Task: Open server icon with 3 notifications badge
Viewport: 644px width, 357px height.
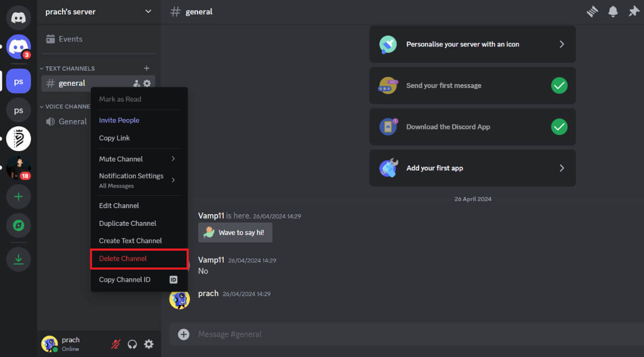Action: pyautogui.click(x=18, y=47)
